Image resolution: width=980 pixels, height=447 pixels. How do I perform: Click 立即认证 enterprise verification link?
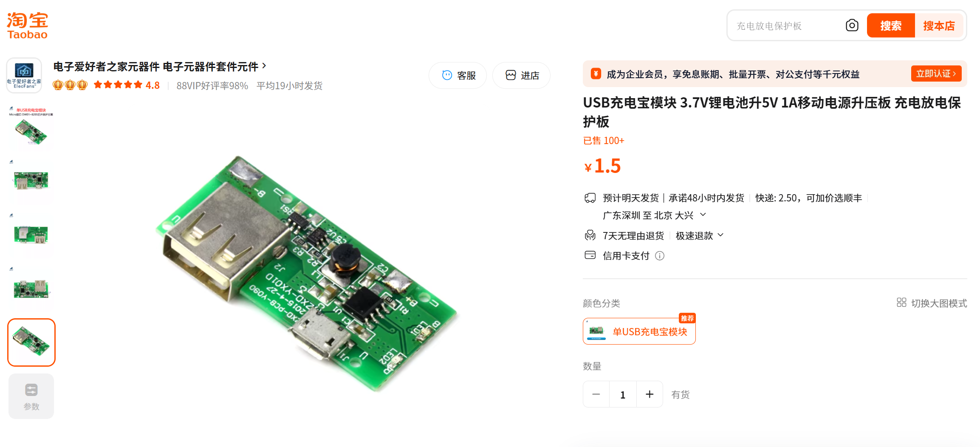[x=936, y=74]
